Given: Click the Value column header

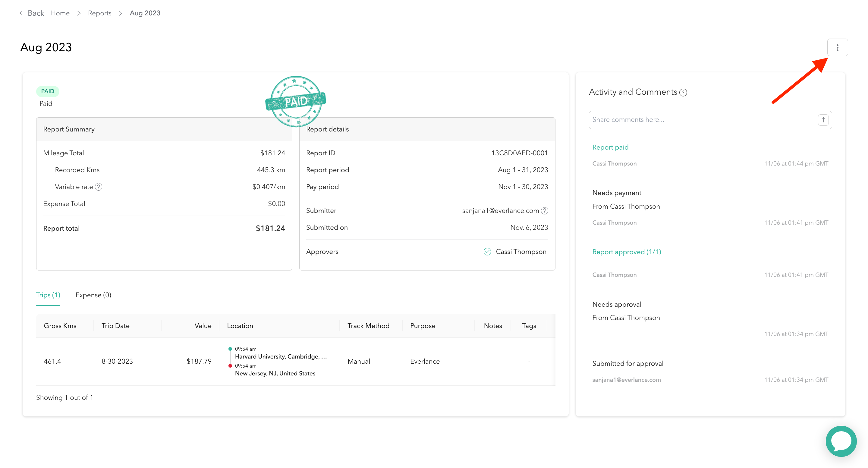Looking at the screenshot, I should click(203, 326).
